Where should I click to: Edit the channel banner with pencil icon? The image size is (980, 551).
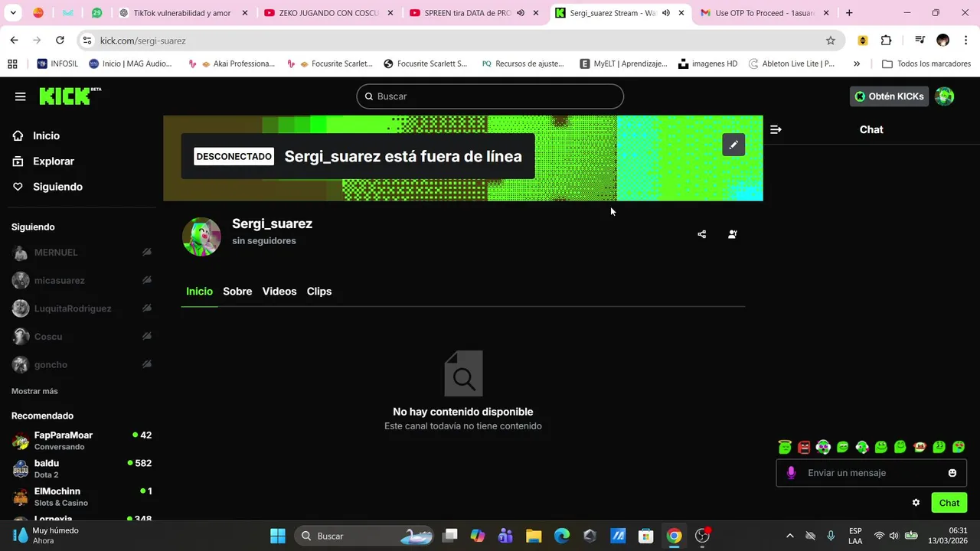point(733,145)
